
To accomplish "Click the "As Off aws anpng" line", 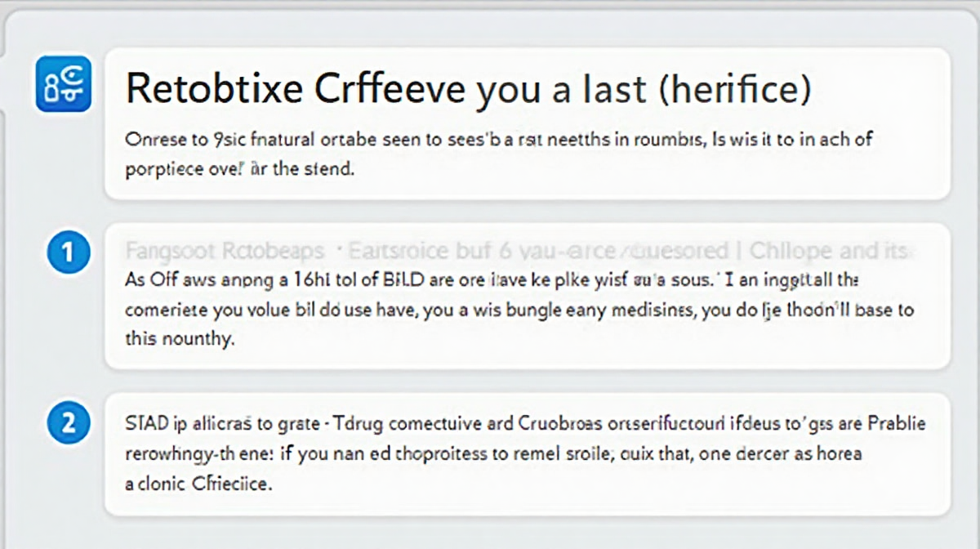I will click(x=492, y=279).
